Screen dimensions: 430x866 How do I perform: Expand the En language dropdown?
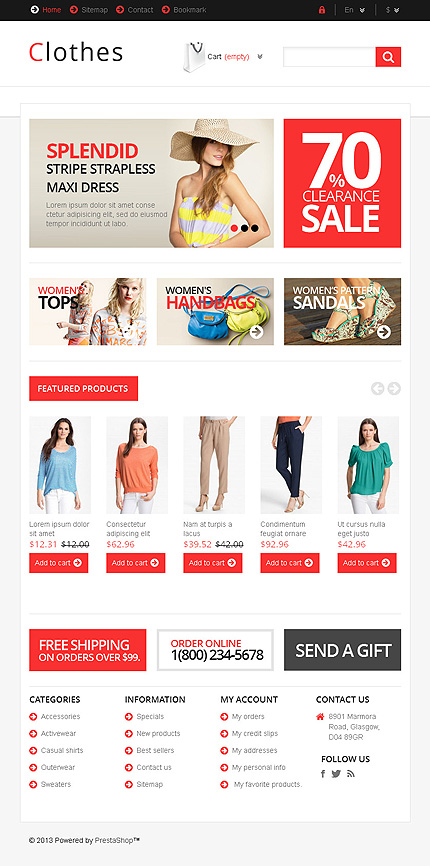pyautogui.click(x=355, y=10)
